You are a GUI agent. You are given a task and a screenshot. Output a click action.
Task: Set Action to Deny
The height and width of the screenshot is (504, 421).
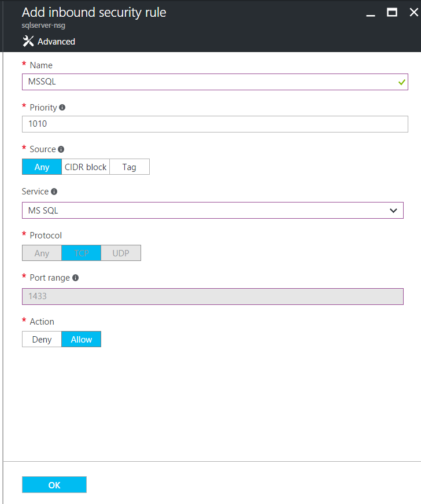pyautogui.click(x=42, y=339)
